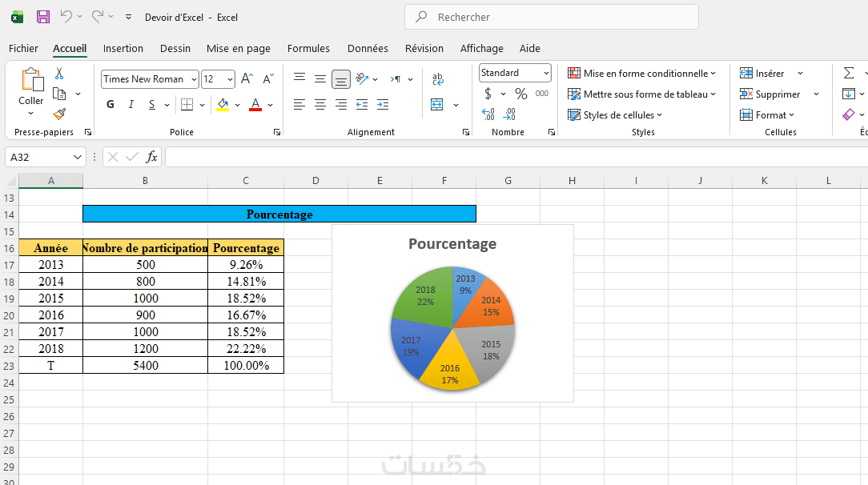
Task: Open the Nombre dialog launcher
Action: tap(552, 132)
